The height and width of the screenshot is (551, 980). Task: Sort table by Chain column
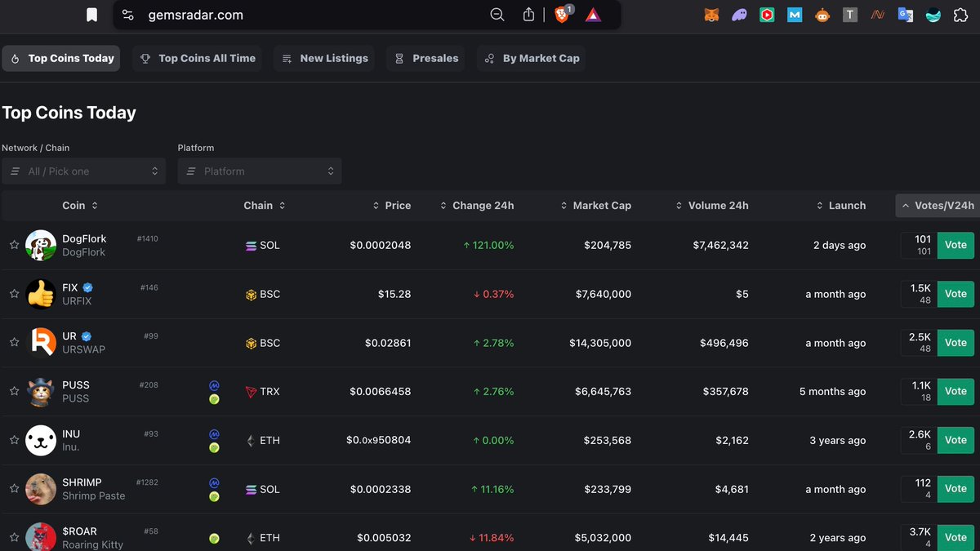pyautogui.click(x=265, y=206)
